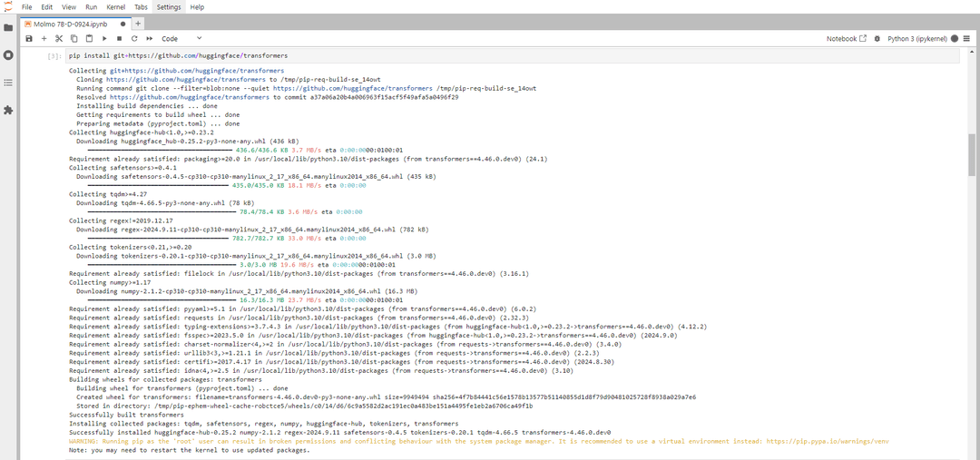The width and height of the screenshot is (980, 460).
Task: Click the [3]: cell execution prompt
Action: (x=55, y=56)
